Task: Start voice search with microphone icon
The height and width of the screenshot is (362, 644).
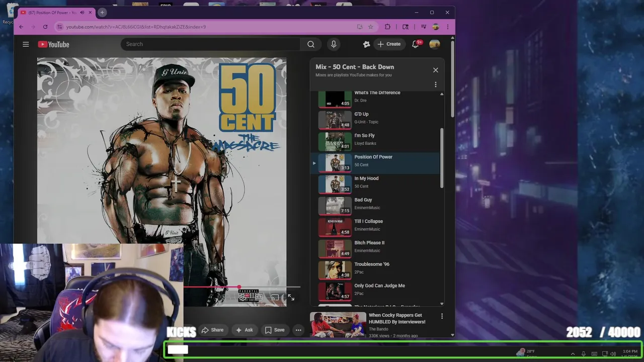Action: point(334,44)
